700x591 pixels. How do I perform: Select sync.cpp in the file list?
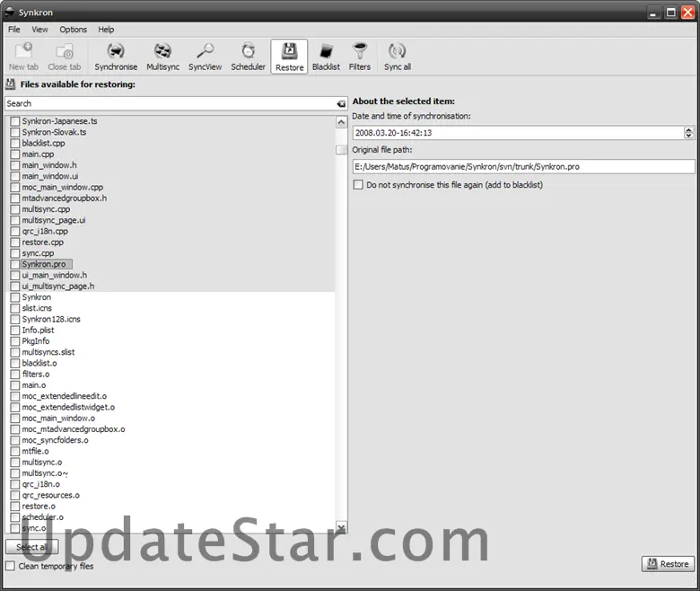pos(38,253)
